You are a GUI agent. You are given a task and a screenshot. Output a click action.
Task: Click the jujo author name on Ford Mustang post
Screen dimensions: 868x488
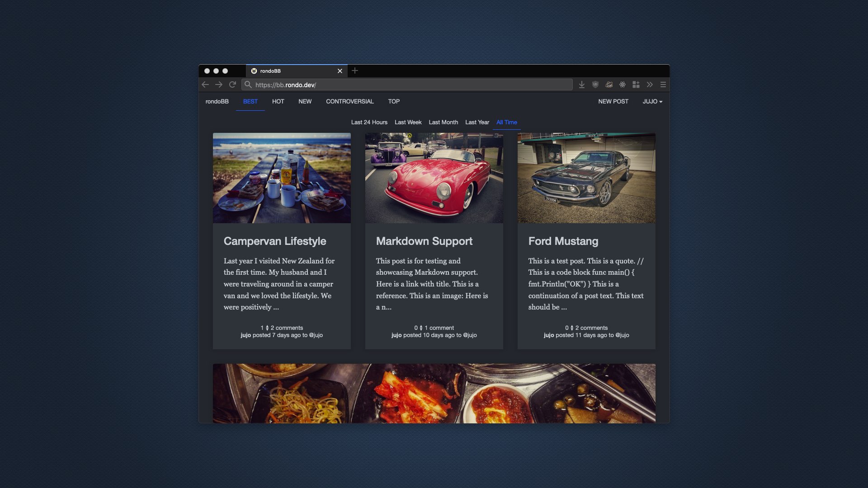click(549, 335)
